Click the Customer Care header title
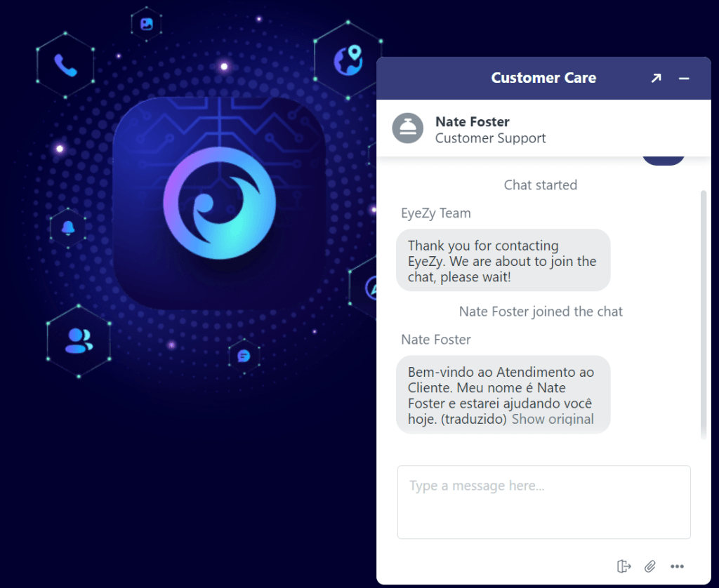This screenshot has height=588, width=719. [x=543, y=78]
